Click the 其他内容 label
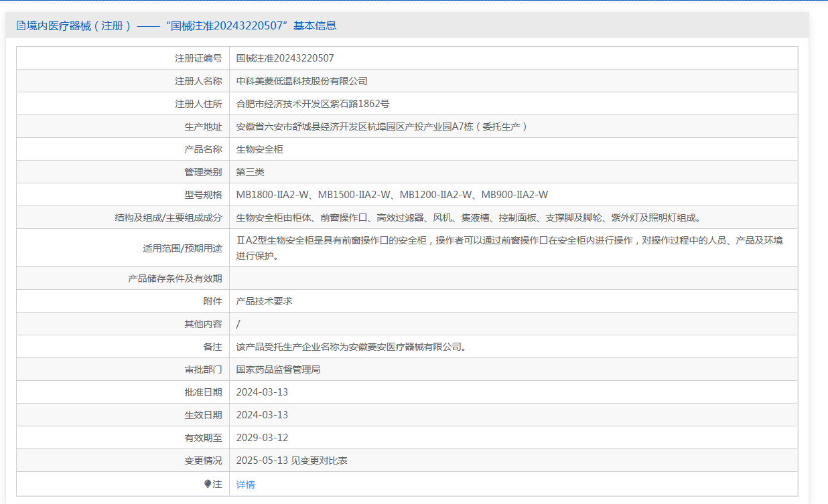Image resolution: width=828 pixels, height=504 pixels. (203, 324)
